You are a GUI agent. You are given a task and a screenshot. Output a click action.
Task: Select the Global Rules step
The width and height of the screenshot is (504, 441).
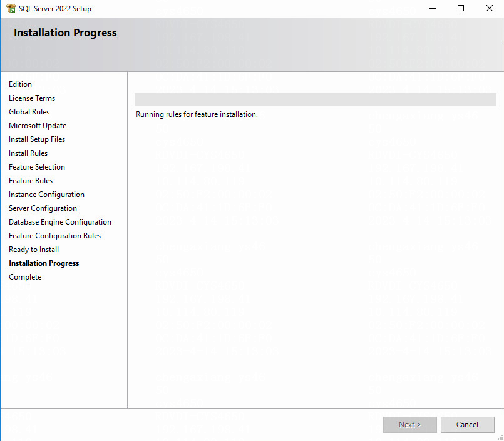point(29,112)
